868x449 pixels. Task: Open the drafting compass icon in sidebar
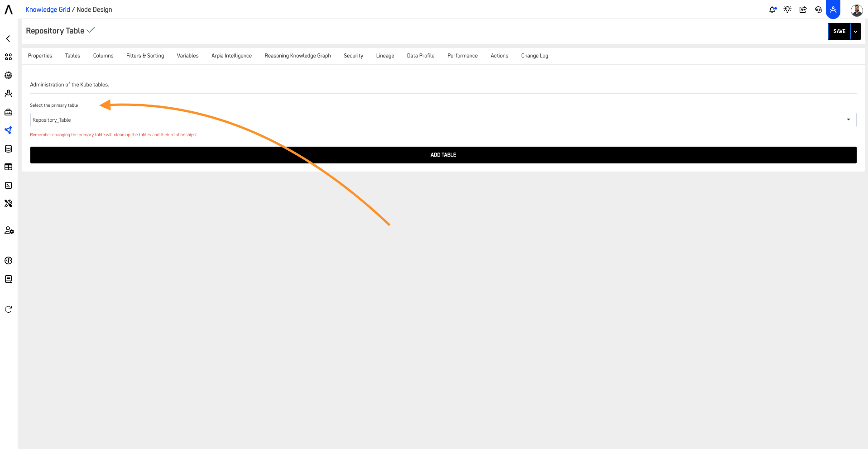click(8, 94)
